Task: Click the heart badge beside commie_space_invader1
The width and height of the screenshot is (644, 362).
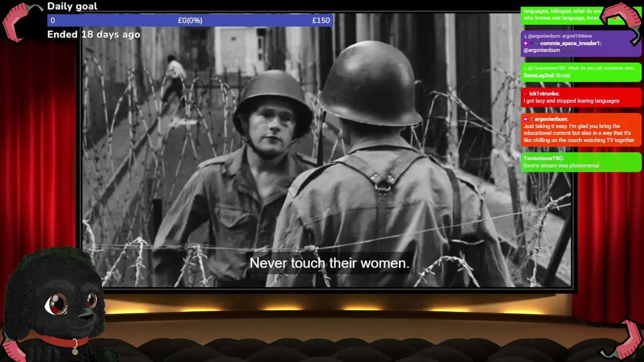Action: [x=526, y=43]
